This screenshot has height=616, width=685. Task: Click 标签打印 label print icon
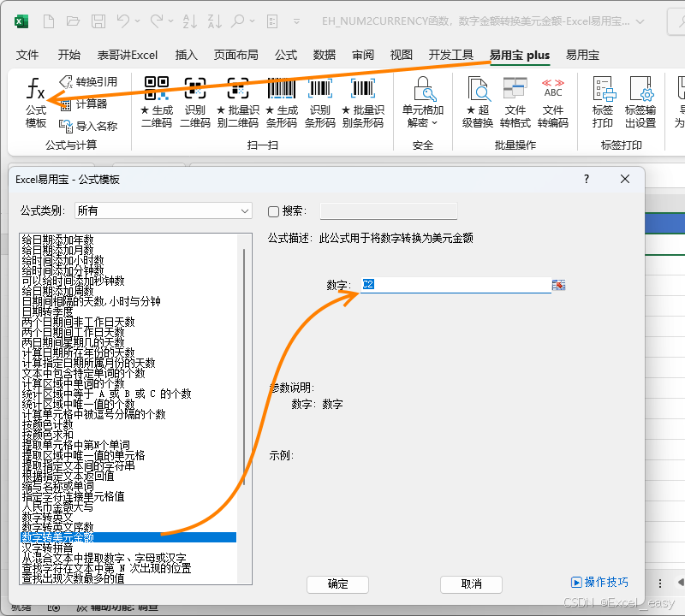click(x=603, y=103)
